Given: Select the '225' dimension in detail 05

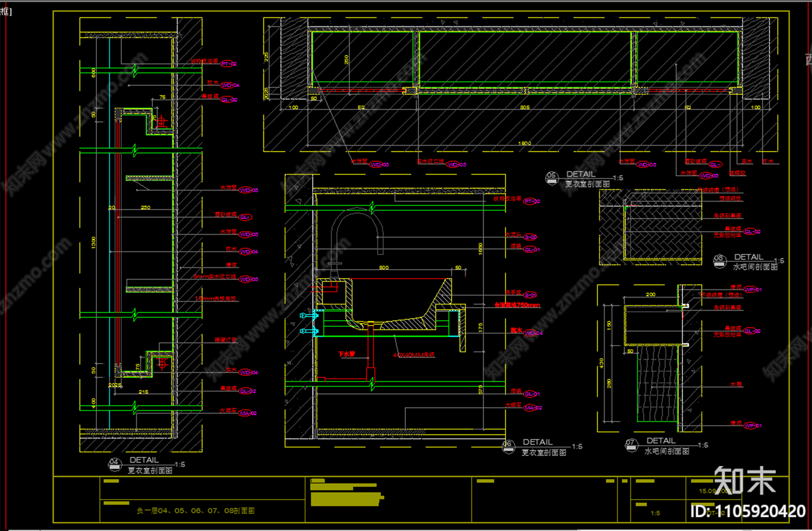Looking at the screenshot, I should (266, 57).
